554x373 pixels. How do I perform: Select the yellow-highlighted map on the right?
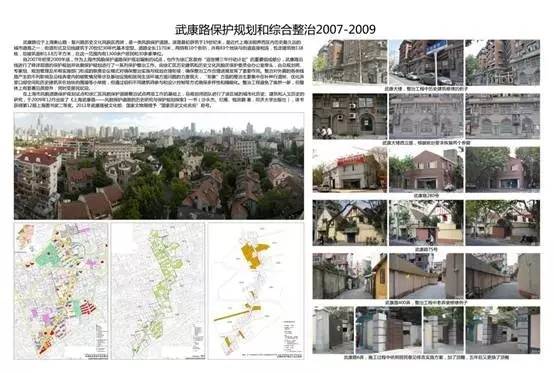point(256,291)
